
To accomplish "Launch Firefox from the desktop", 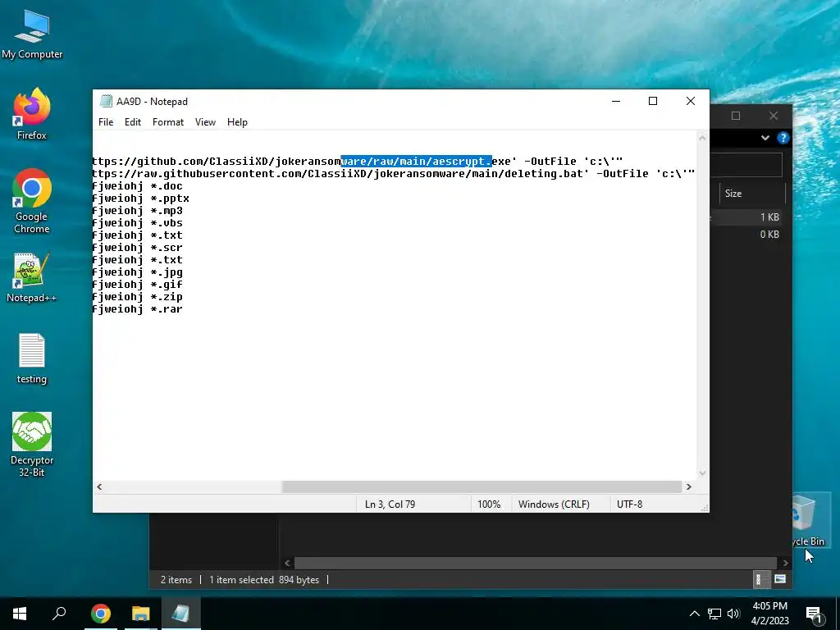I will (x=32, y=115).
